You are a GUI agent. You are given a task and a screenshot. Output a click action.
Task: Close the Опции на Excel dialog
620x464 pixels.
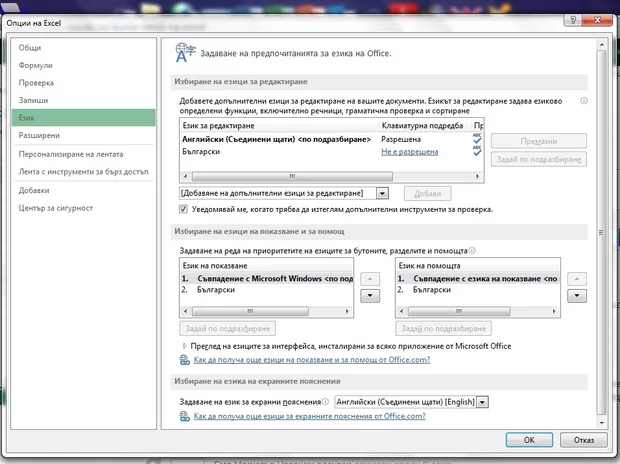(597, 20)
